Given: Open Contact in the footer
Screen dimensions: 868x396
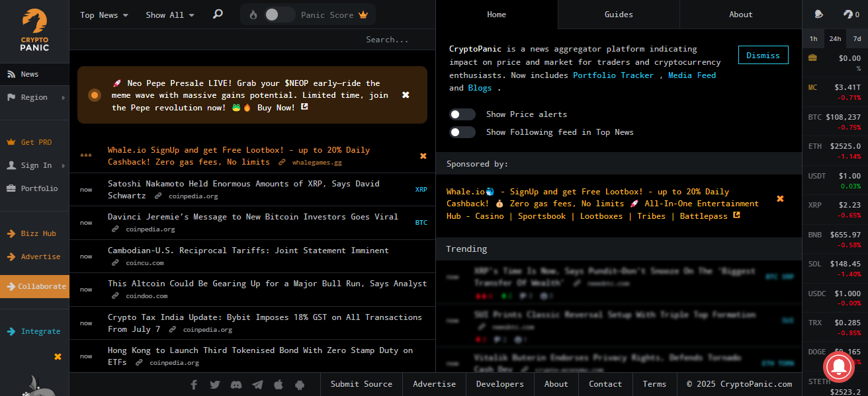Looking at the screenshot, I should 605,384.
